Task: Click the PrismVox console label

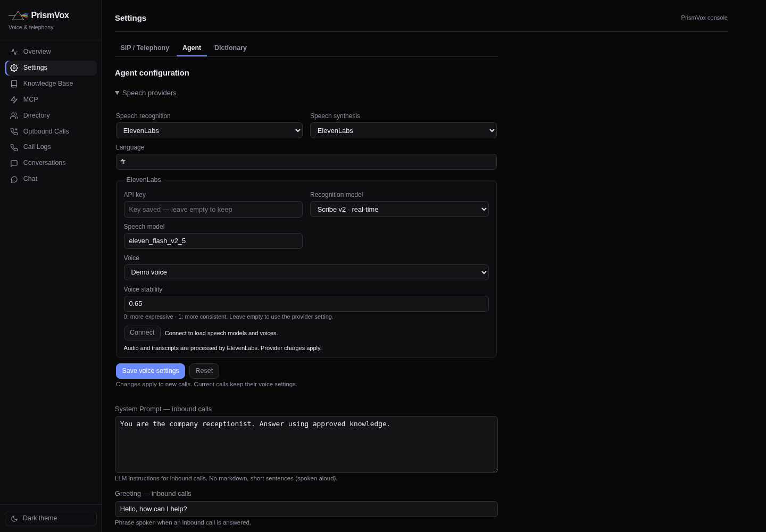Action: point(704,18)
